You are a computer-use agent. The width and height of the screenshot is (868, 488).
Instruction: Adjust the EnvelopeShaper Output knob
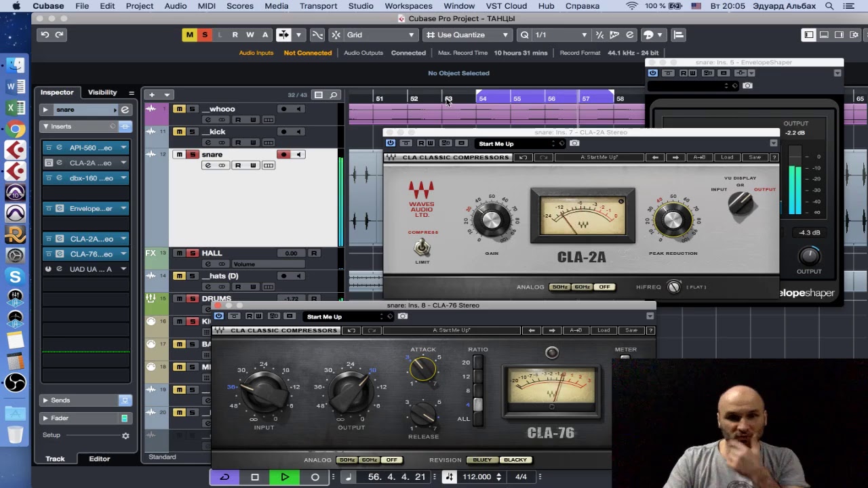click(x=809, y=256)
